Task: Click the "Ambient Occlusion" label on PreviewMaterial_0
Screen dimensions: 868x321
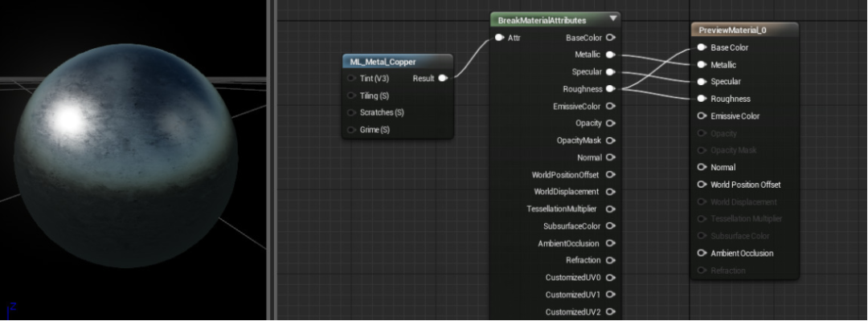Action: [x=742, y=253]
